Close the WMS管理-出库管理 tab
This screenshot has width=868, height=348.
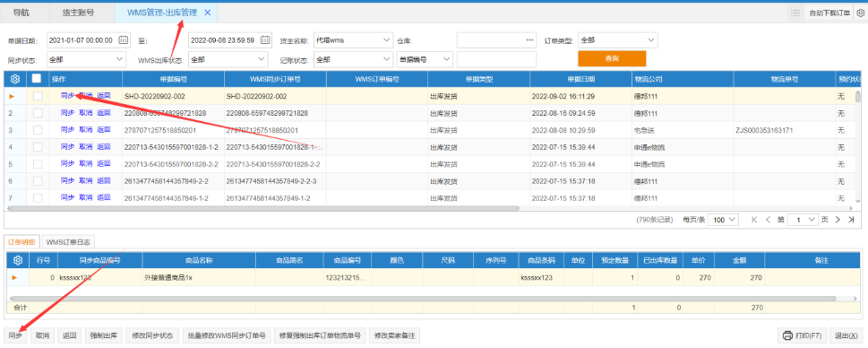[x=208, y=13]
